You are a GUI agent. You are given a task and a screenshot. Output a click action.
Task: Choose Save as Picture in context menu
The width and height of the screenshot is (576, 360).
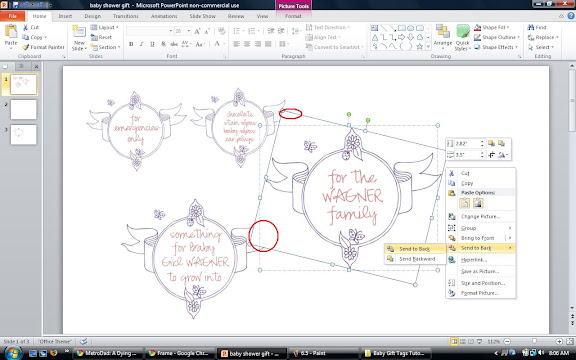[480, 271]
